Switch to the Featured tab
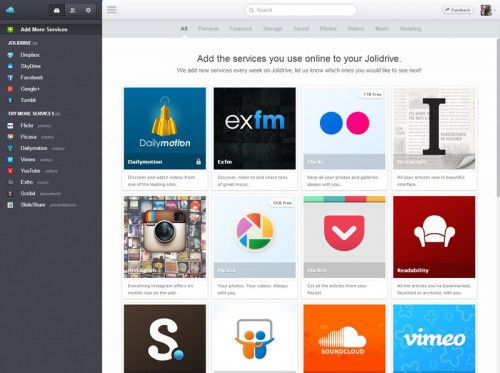Viewport: 500px width, 373px height. click(241, 29)
